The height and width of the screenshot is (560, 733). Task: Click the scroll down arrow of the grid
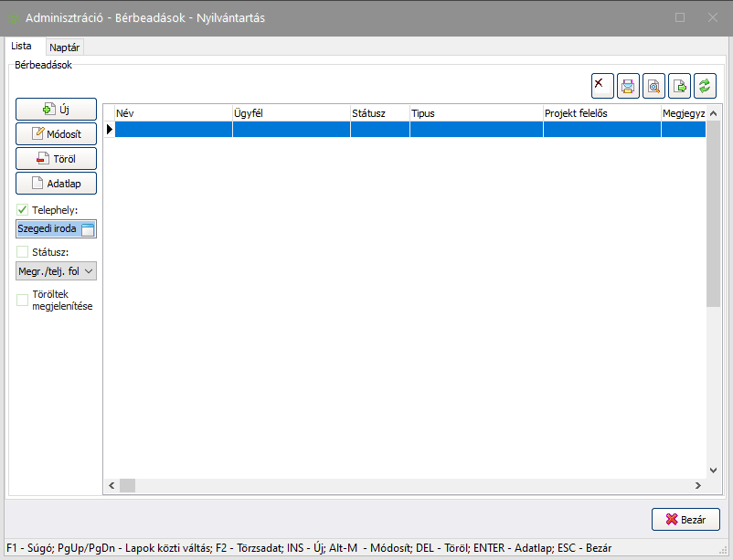[714, 470]
